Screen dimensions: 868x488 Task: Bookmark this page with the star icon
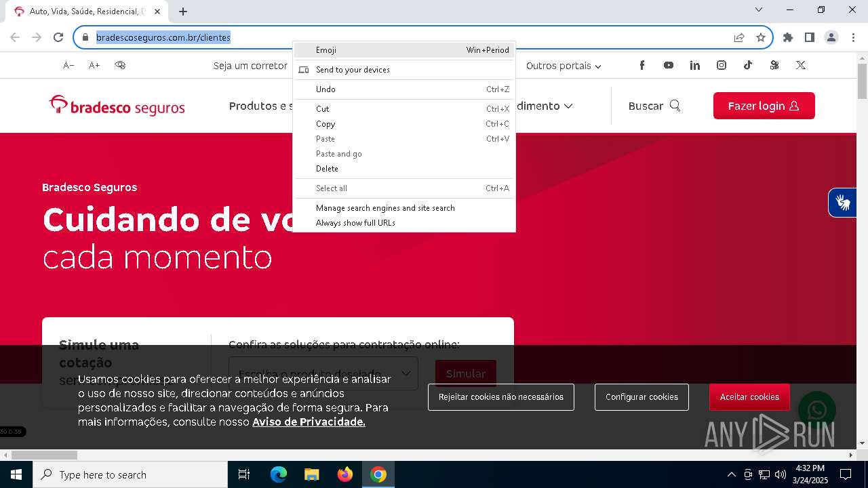[x=761, y=37]
